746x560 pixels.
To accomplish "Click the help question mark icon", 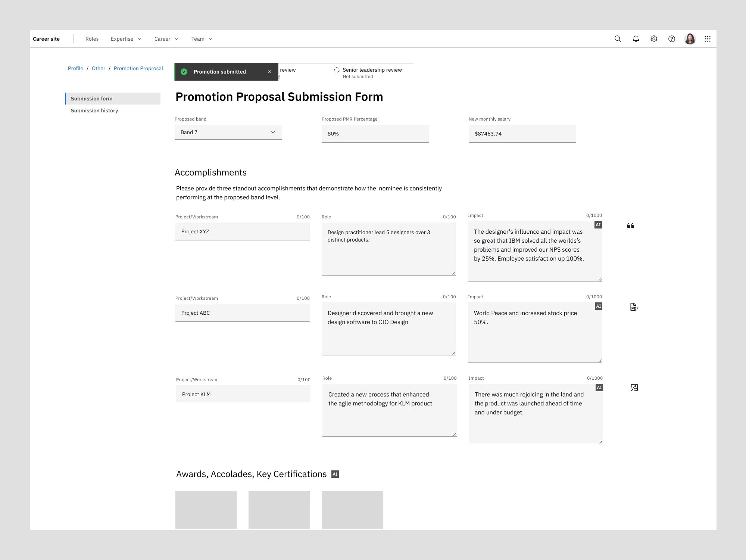I will (x=671, y=39).
